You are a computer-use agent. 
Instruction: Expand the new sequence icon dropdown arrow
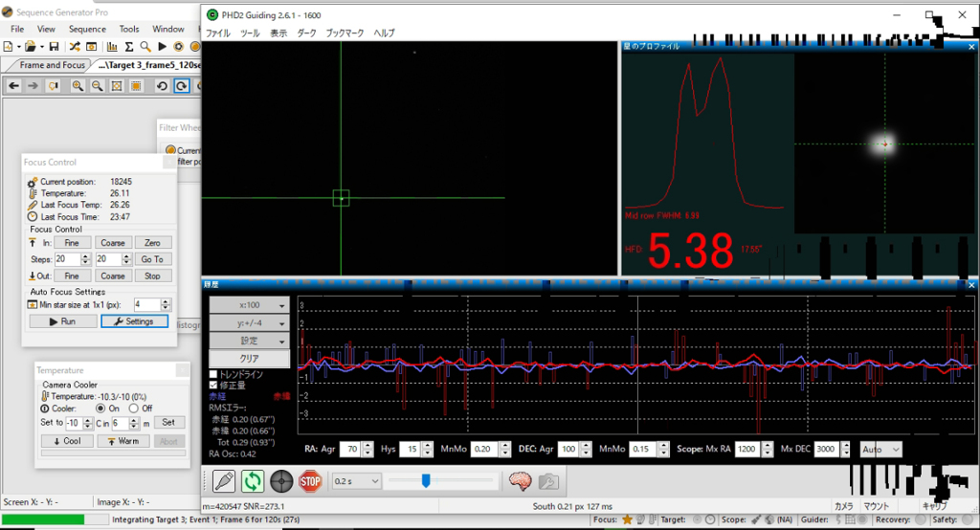18,47
